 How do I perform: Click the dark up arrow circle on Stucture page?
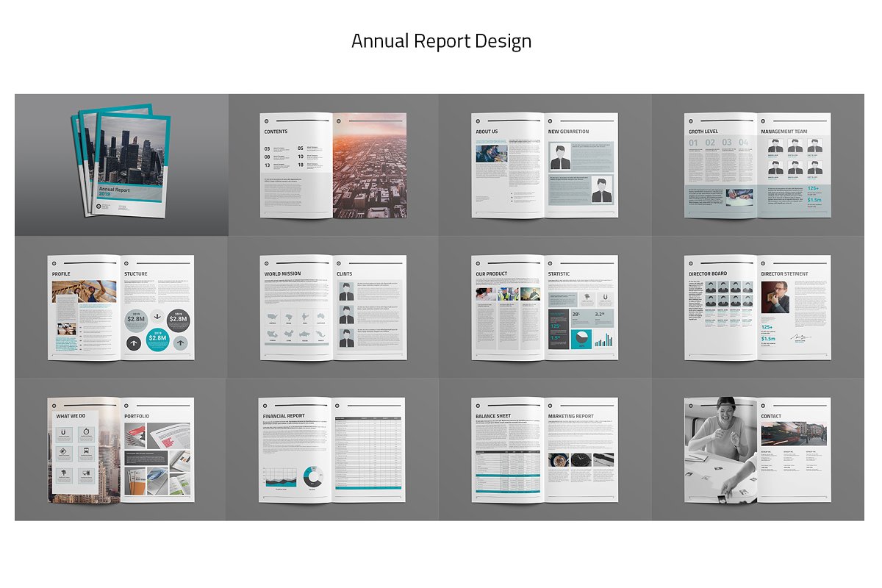coord(135,343)
